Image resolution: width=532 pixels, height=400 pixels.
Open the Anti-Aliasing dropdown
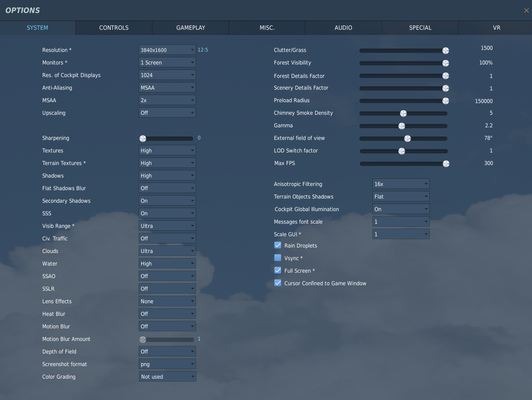tap(167, 88)
